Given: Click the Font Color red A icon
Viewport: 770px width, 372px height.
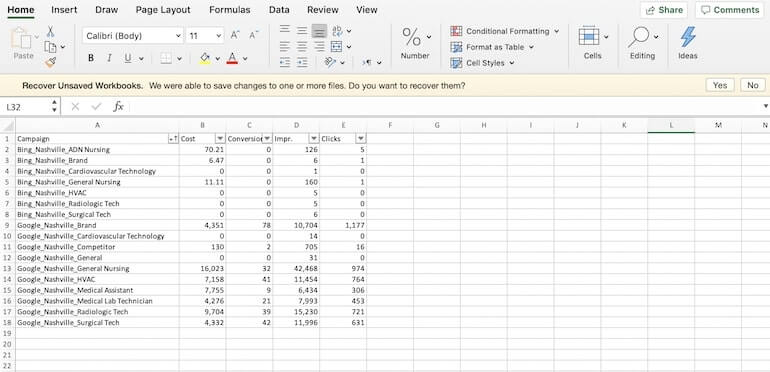Looking at the screenshot, I should pyautogui.click(x=232, y=58).
